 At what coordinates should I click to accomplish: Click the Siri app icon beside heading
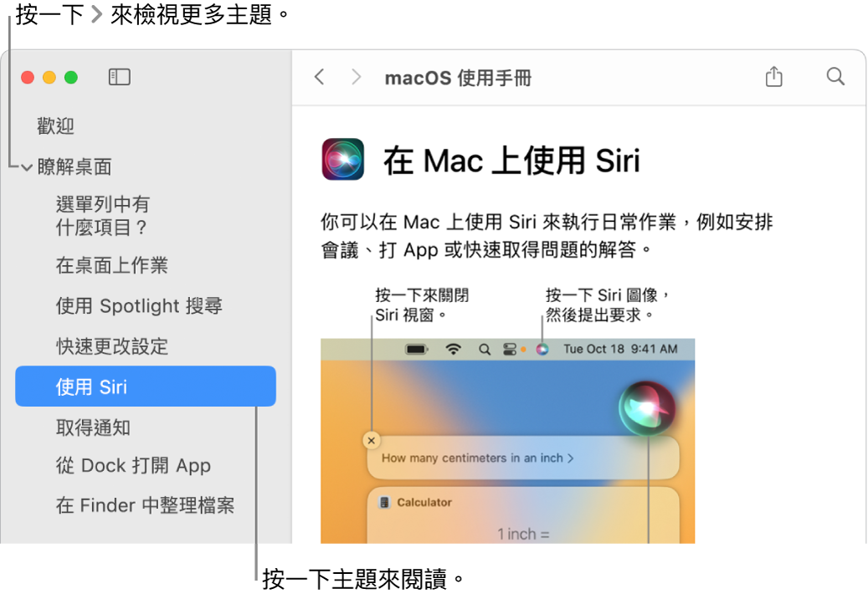pos(343,159)
